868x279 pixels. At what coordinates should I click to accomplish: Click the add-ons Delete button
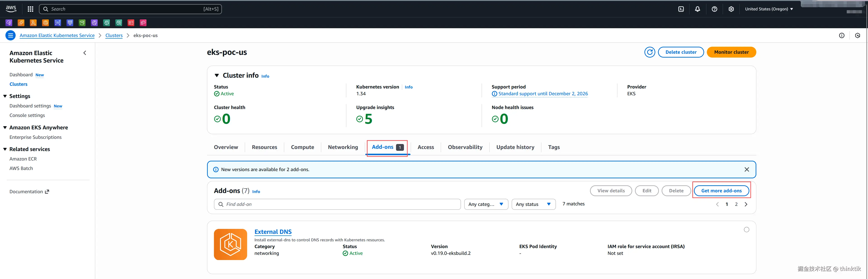click(676, 191)
